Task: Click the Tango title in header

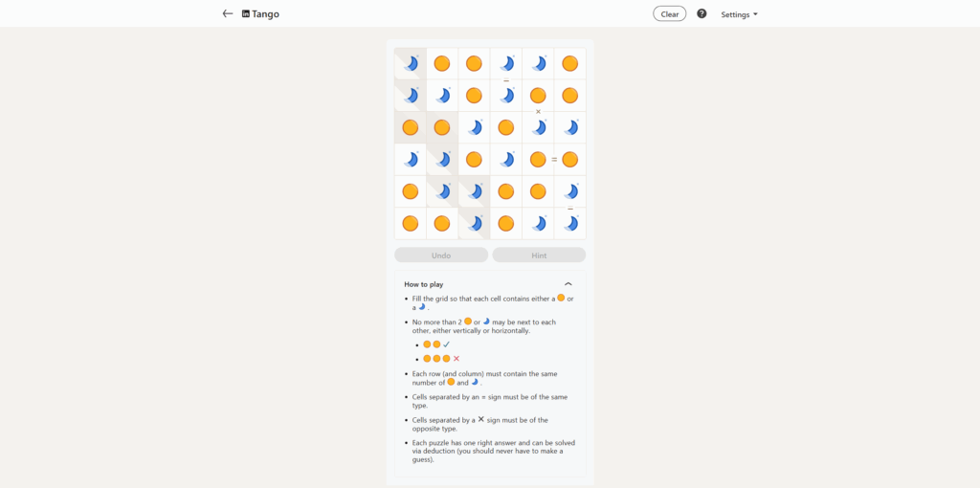Action: 266,13
